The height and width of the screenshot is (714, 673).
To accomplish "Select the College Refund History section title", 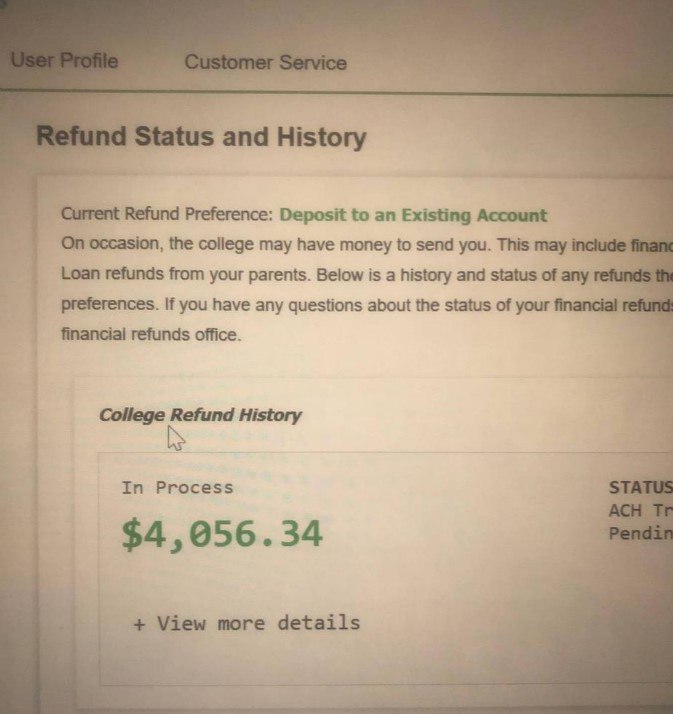I will (x=200, y=415).
